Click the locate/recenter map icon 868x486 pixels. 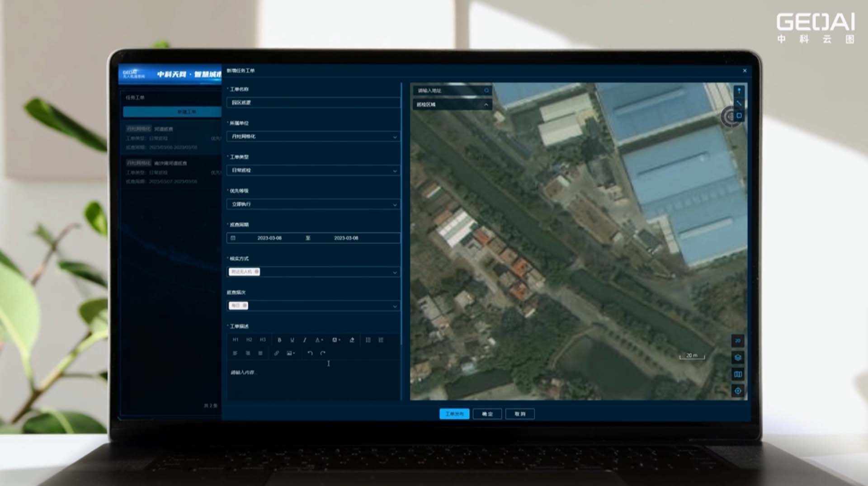click(x=738, y=391)
